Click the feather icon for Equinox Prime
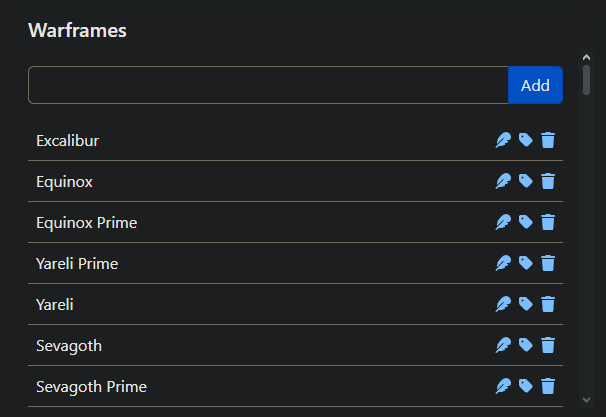 (503, 222)
